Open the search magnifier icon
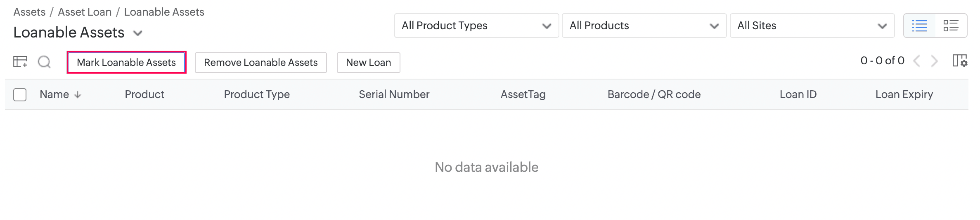The width and height of the screenshot is (980, 220). click(x=44, y=62)
